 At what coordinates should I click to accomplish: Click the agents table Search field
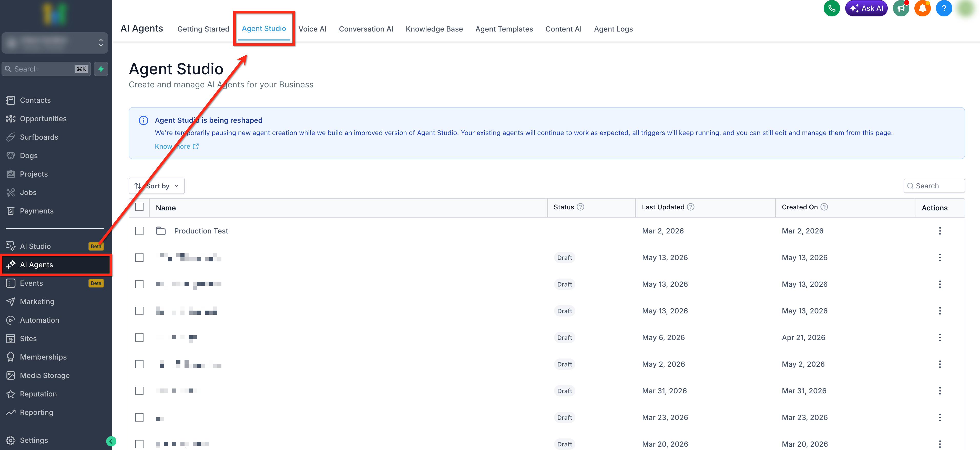pyautogui.click(x=934, y=186)
